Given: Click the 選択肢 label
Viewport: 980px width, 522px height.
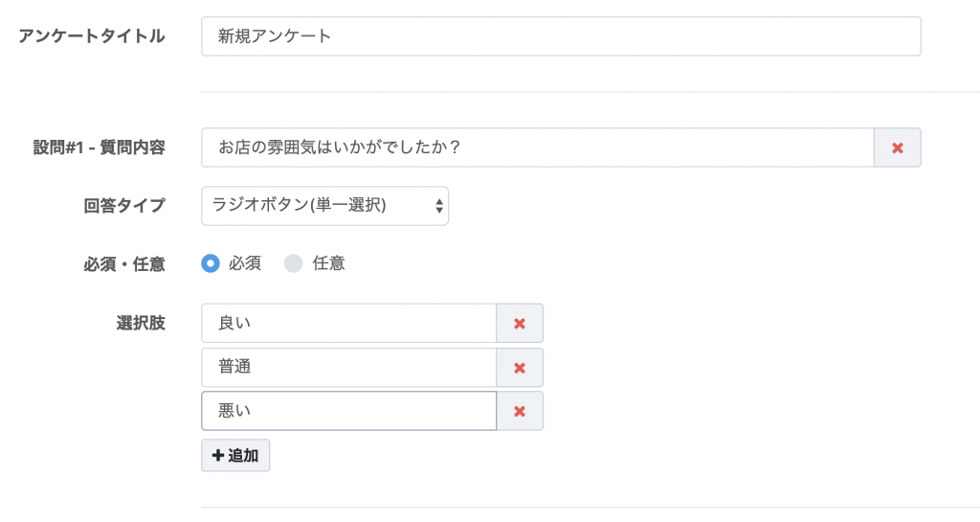Looking at the screenshot, I should (141, 323).
